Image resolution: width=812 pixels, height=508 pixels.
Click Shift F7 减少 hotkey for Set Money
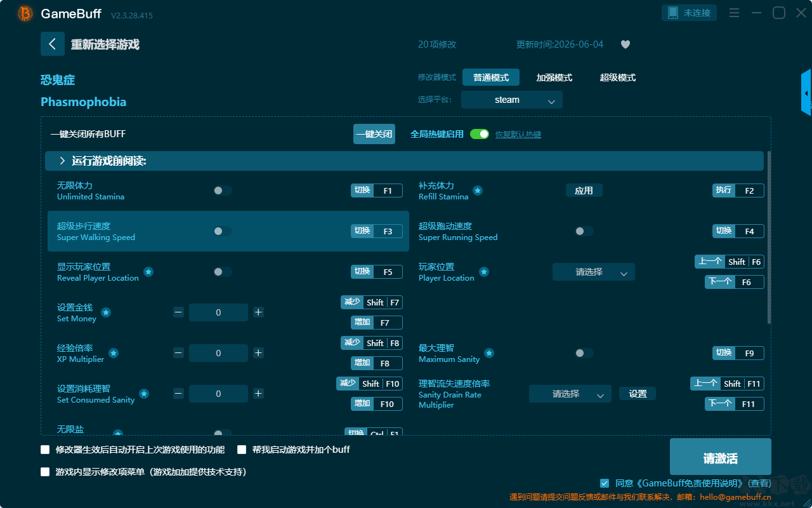tap(372, 302)
